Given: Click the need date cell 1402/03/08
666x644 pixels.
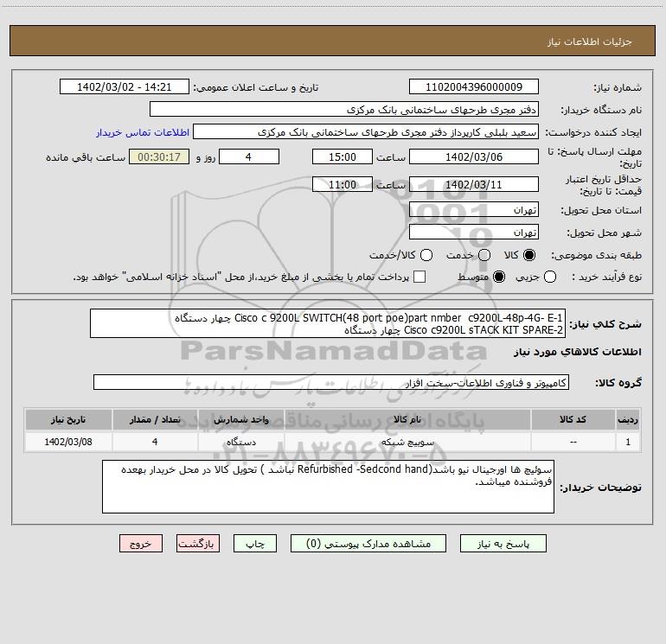Looking at the screenshot, I should pos(68,442).
